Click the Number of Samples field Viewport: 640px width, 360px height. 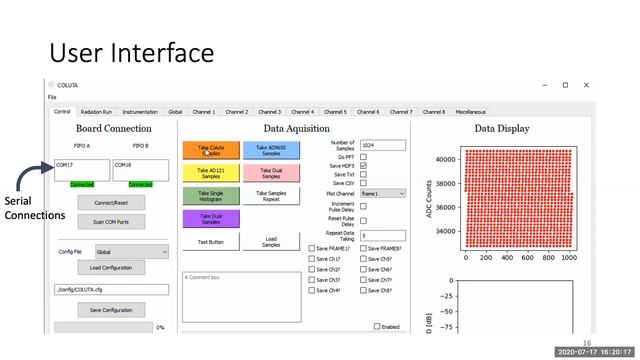[x=383, y=145]
